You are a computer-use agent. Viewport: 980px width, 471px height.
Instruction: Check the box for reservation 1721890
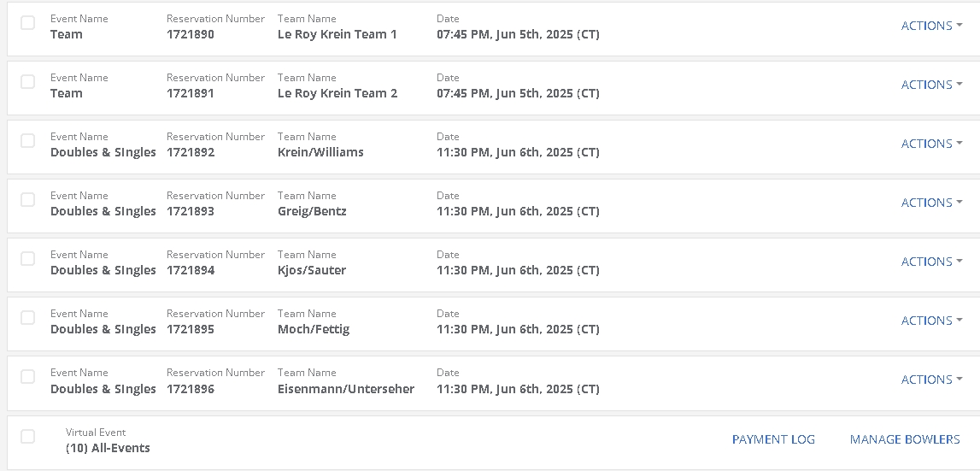[28, 23]
